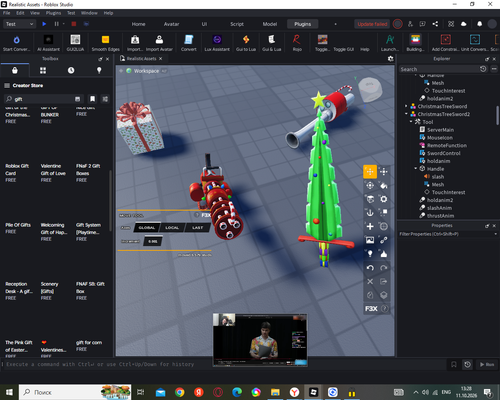This screenshot has width=500, height=400.
Task: Collapse the Handle node in Explorer
Action: (416, 169)
